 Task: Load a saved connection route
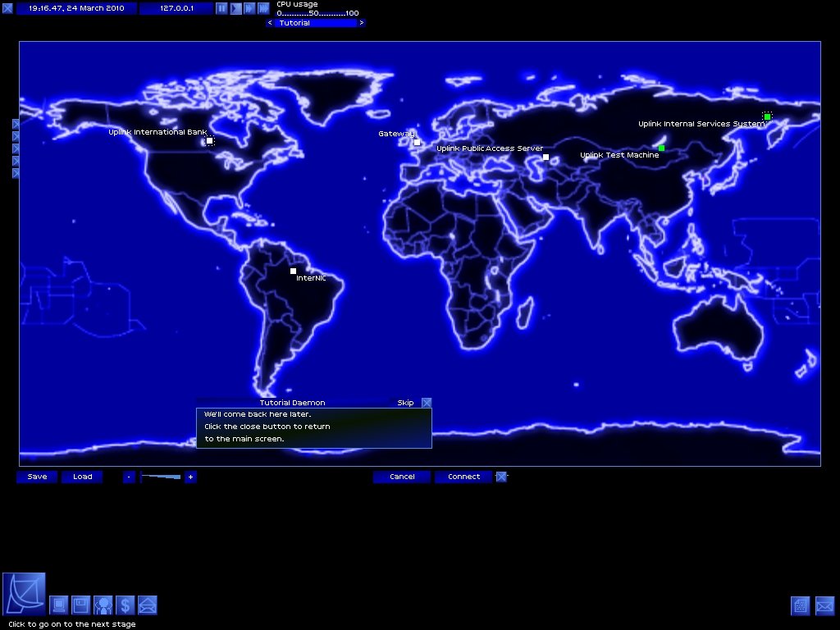83,477
